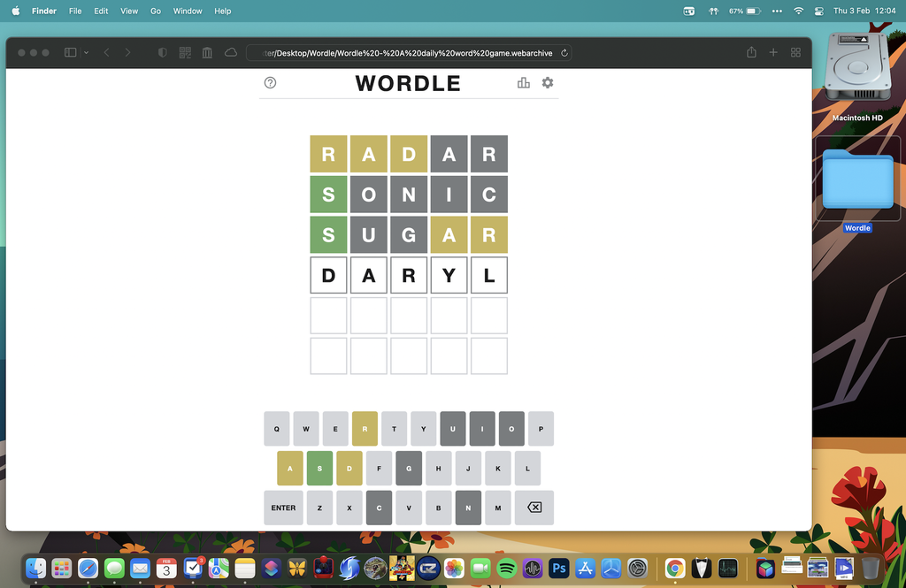Click the backspace key on Wordle keyboard
Image resolution: width=906 pixels, height=588 pixels.
(x=534, y=508)
